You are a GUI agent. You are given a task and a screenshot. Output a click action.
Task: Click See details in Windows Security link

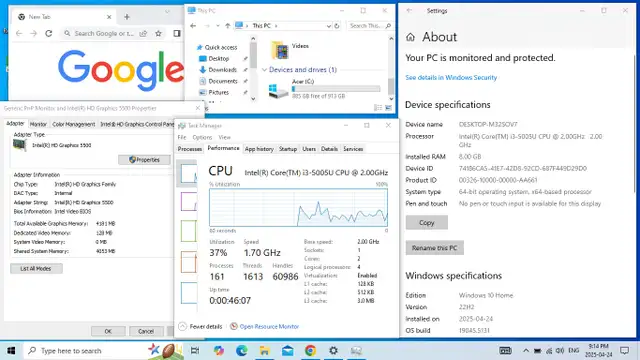(x=451, y=78)
